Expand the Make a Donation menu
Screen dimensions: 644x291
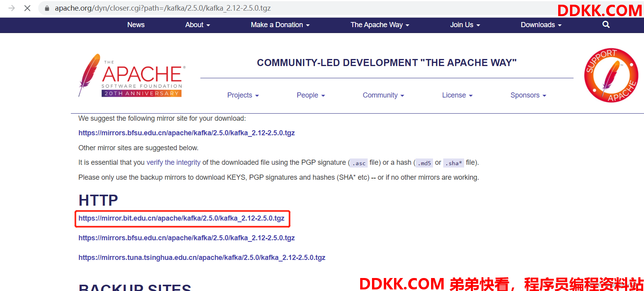(x=280, y=25)
